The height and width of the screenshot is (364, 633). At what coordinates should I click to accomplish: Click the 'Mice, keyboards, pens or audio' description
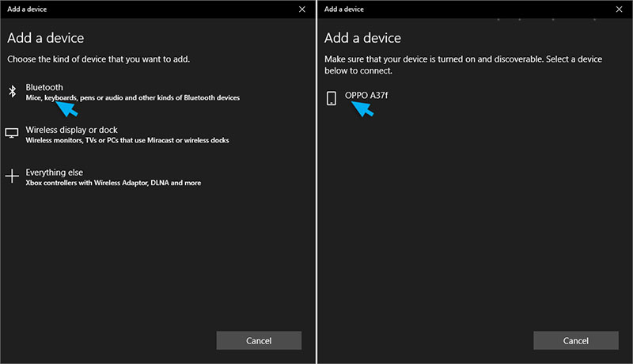(132, 98)
